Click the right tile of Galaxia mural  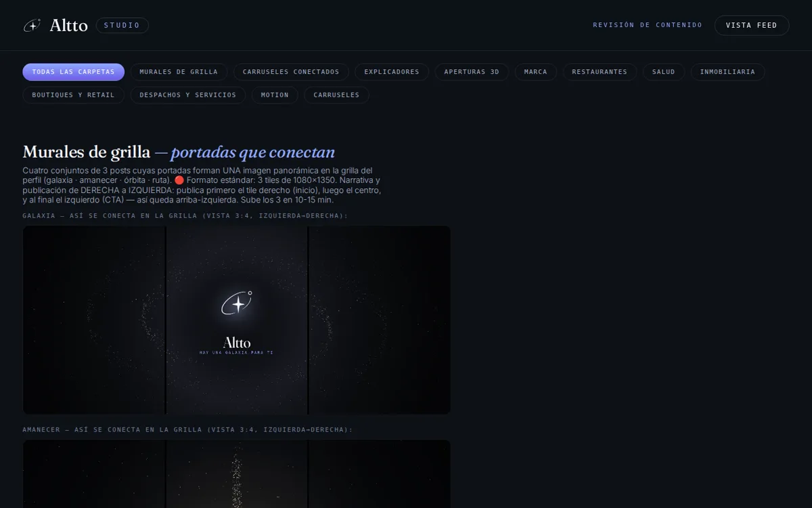[x=380, y=320]
